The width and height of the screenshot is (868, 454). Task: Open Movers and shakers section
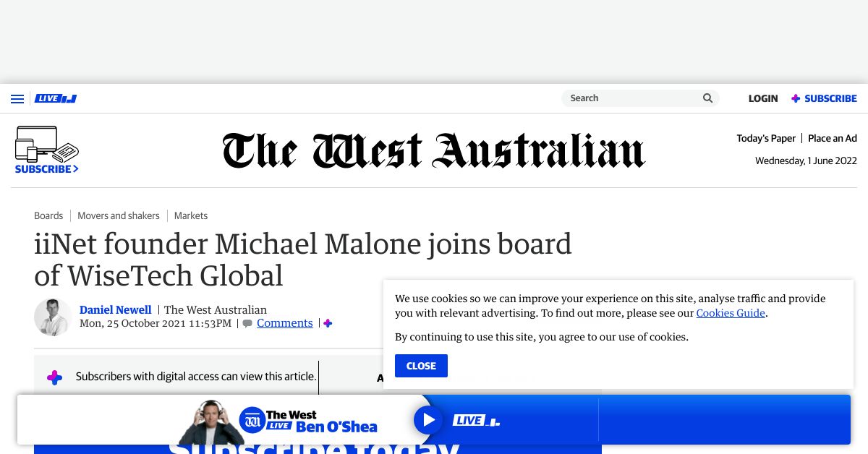click(x=119, y=215)
